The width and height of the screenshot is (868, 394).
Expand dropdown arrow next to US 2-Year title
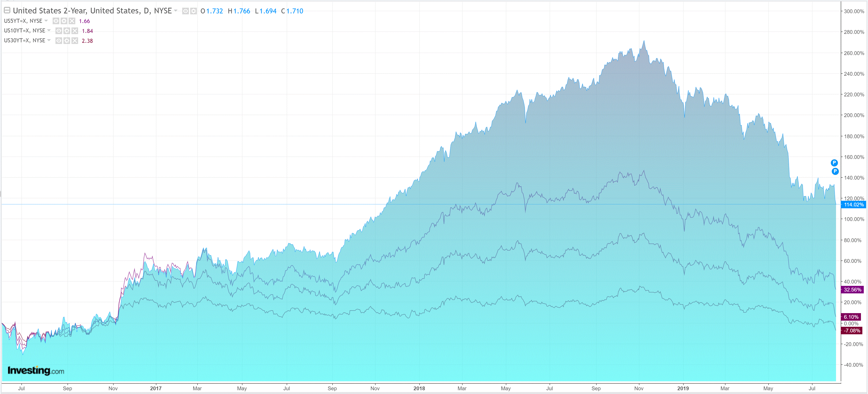click(176, 11)
